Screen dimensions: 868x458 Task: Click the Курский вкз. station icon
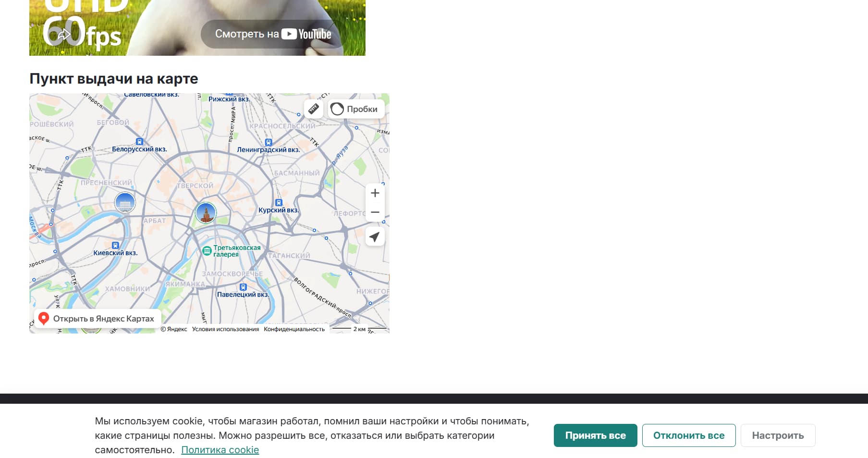(x=279, y=203)
